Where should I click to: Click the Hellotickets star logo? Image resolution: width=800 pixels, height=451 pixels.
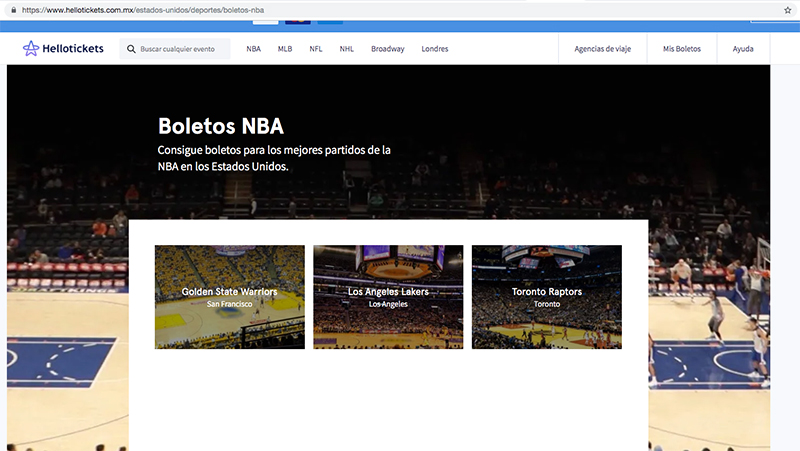[x=31, y=48]
